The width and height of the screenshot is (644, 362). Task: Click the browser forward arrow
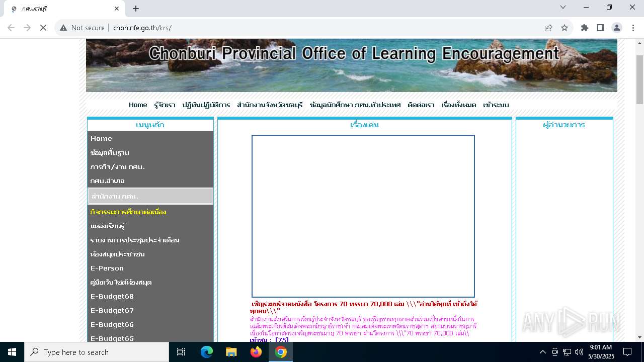[x=27, y=28]
